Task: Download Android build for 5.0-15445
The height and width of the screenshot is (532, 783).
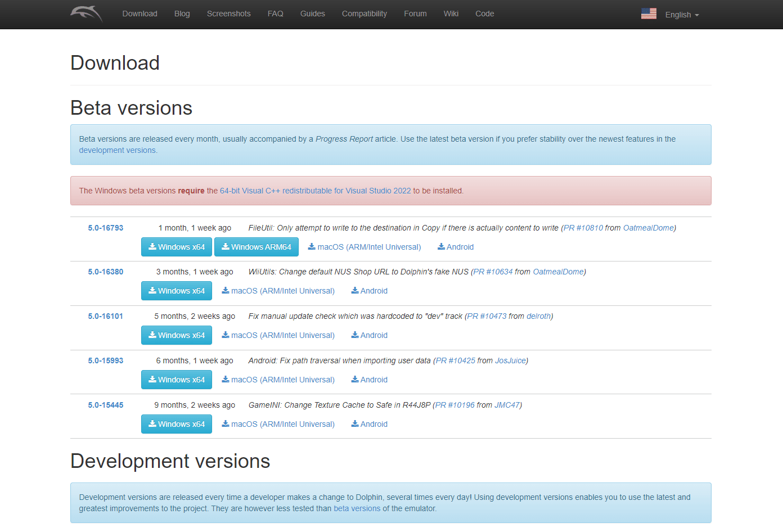Action: point(370,424)
